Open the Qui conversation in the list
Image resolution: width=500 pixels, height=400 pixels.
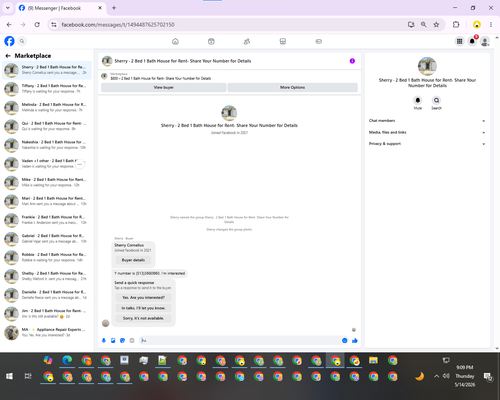coord(47,126)
